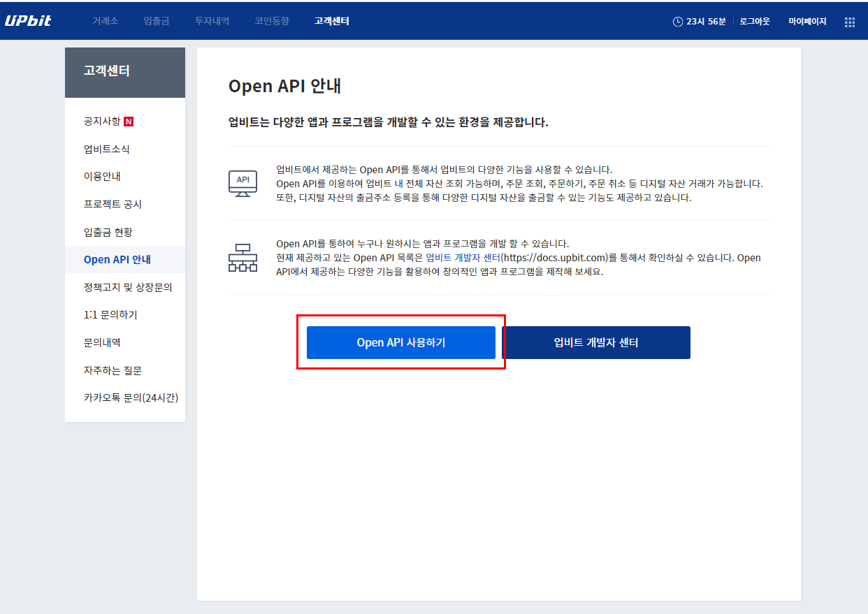Viewport: 868px width, 614px height.
Task: Follow the 업비트 개발자 센터 inline link
Action: (463, 258)
